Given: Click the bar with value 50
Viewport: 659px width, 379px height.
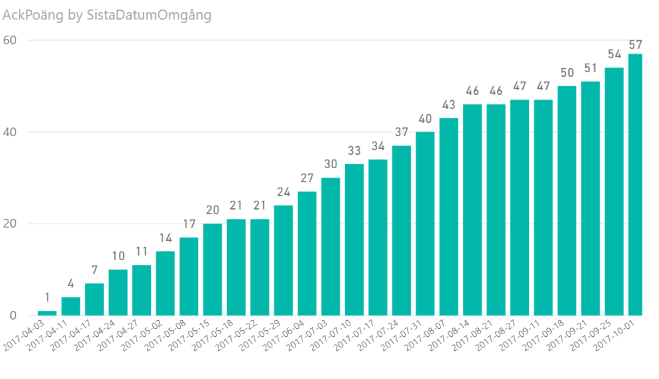Looking at the screenshot, I should click(567, 200).
